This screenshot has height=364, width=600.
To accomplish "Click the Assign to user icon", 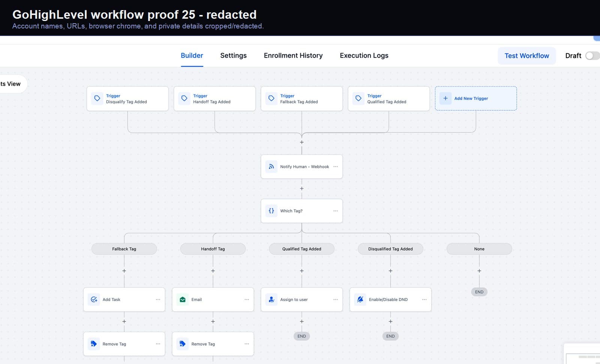I will [271, 300].
